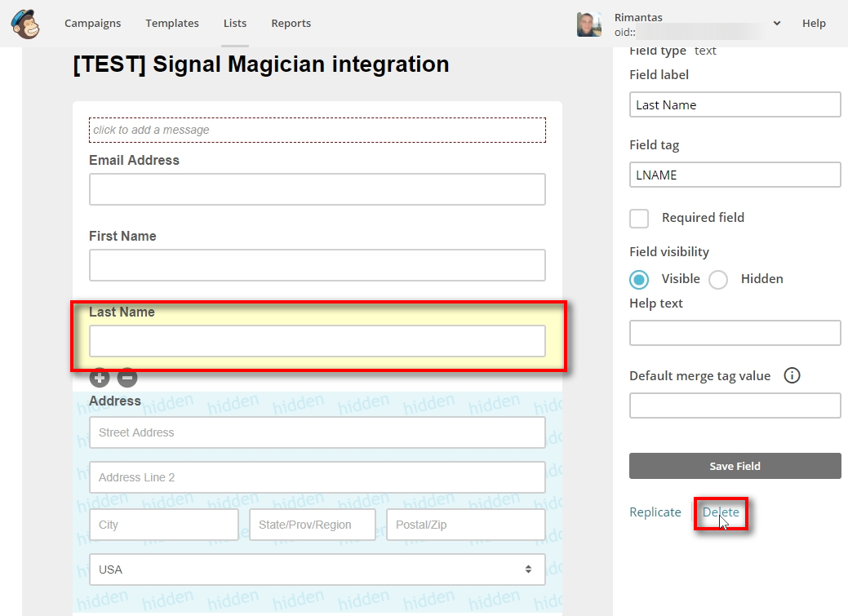Click the Help text input box
Viewport: 848px width, 616px height.
[735, 333]
